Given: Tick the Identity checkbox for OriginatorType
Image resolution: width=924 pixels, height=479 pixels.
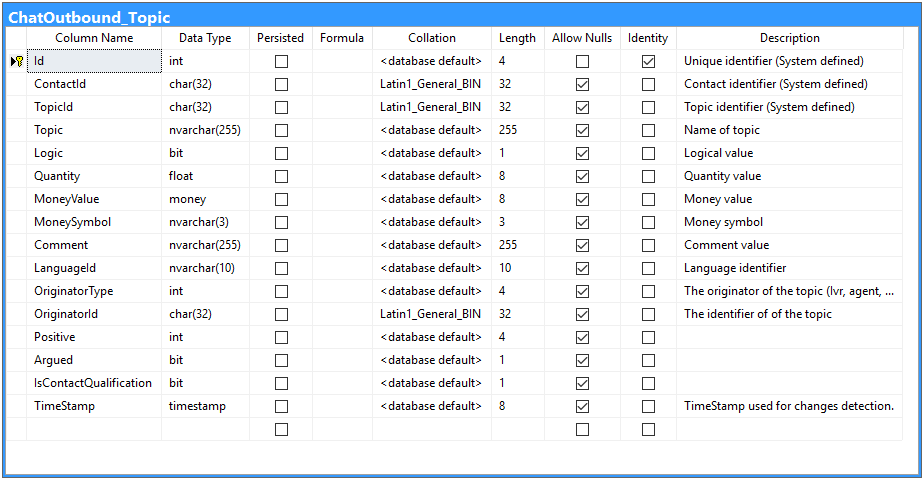Looking at the screenshot, I should tap(648, 291).
